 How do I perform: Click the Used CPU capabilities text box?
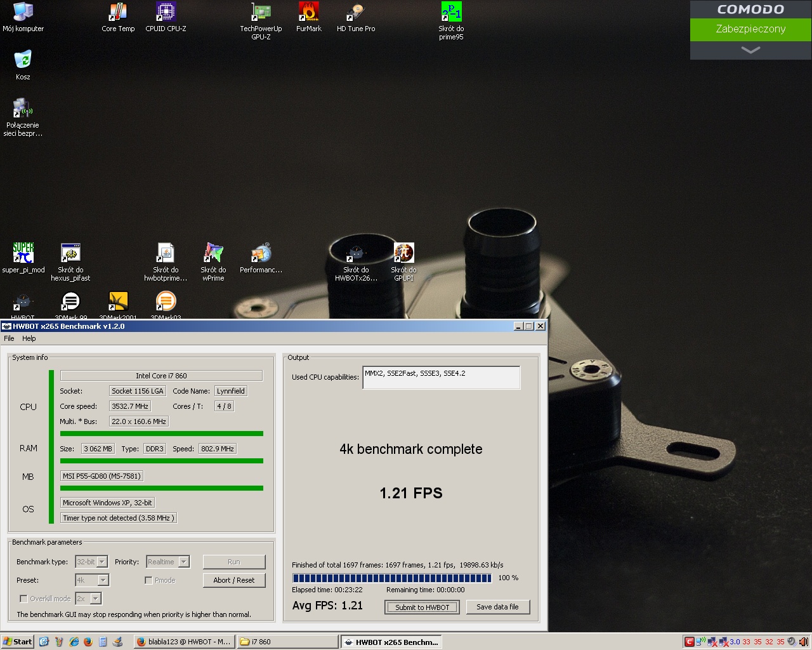point(442,377)
